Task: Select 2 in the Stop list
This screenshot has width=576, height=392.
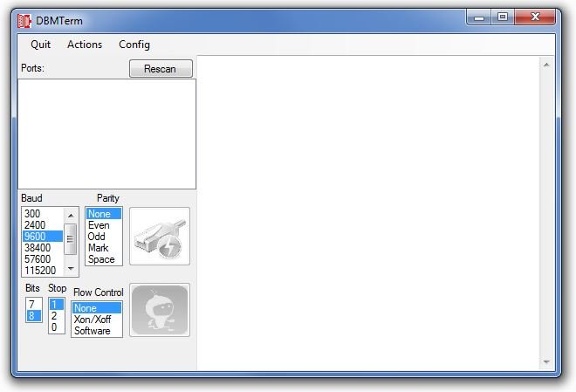Action: coord(54,316)
